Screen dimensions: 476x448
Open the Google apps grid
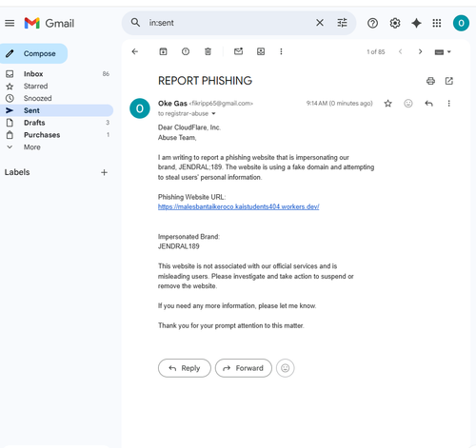[437, 23]
